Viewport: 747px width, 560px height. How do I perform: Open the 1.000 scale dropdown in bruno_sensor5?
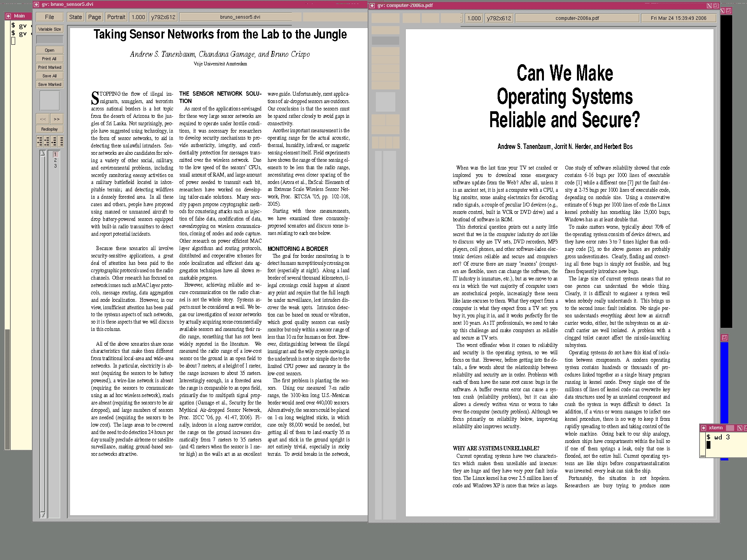138,17
